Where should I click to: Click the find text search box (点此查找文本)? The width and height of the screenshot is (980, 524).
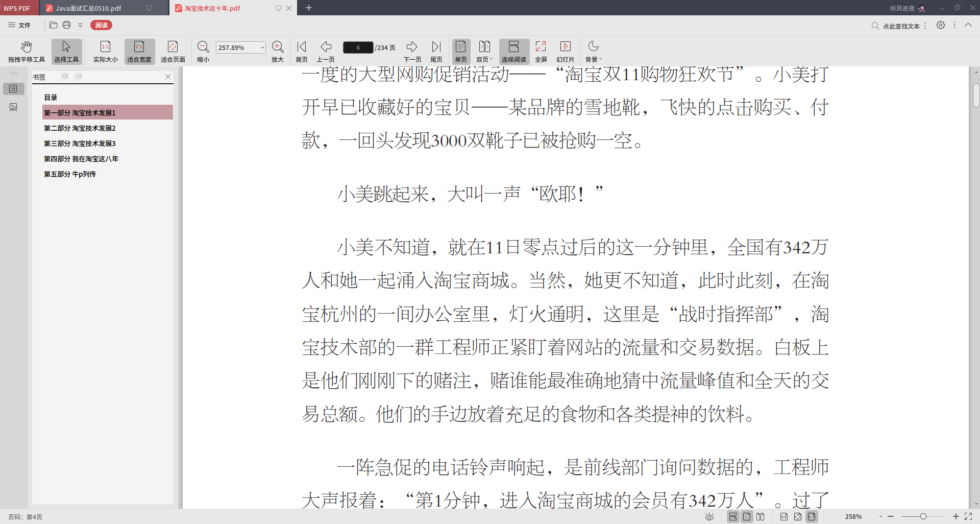(x=896, y=26)
